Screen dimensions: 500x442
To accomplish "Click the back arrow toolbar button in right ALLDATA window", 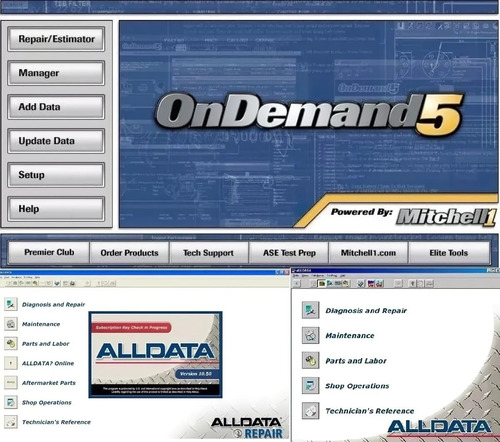I will pos(297,283).
